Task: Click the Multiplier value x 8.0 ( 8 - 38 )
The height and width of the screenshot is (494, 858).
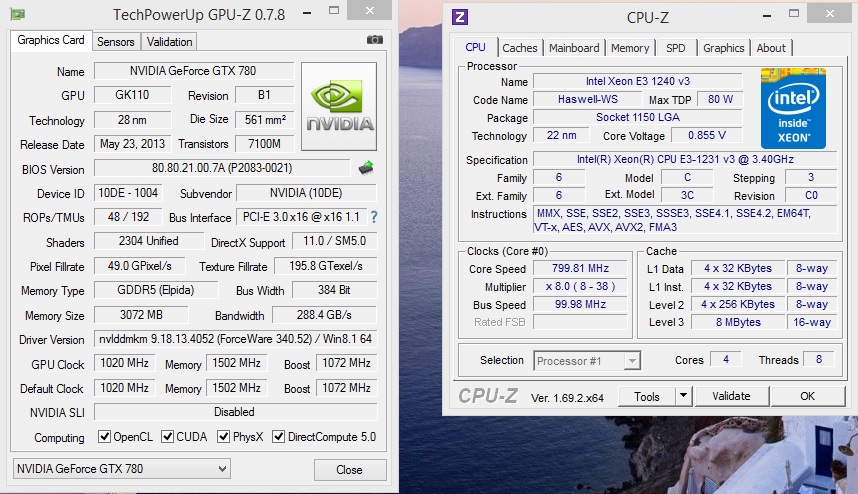Action: 581,287
